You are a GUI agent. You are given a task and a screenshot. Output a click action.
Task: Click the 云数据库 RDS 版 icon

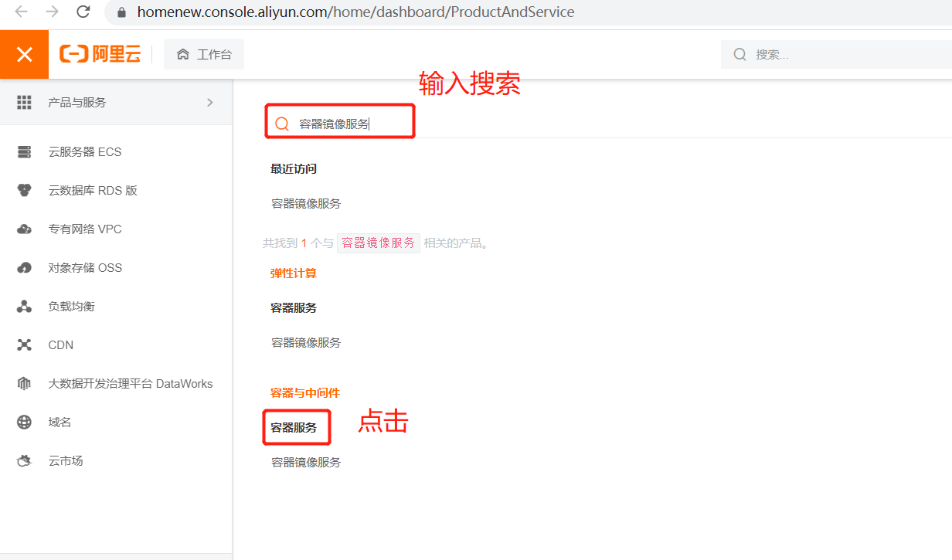coord(24,190)
